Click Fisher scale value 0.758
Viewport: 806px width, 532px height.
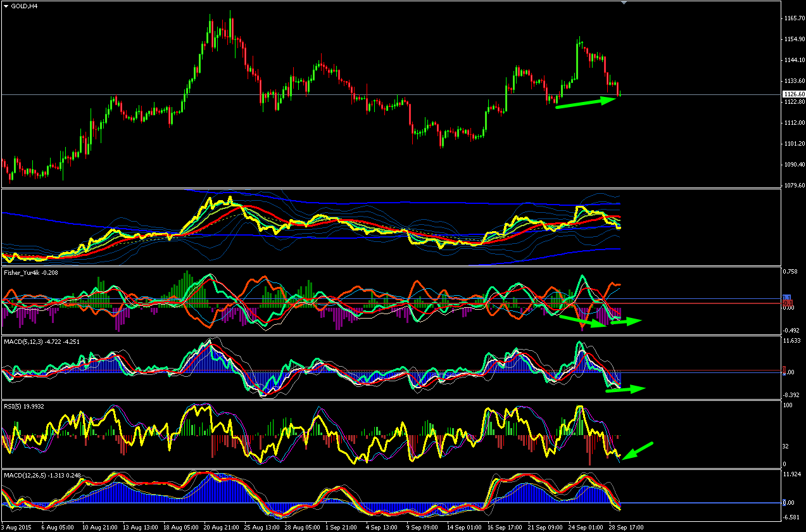pos(791,272)
